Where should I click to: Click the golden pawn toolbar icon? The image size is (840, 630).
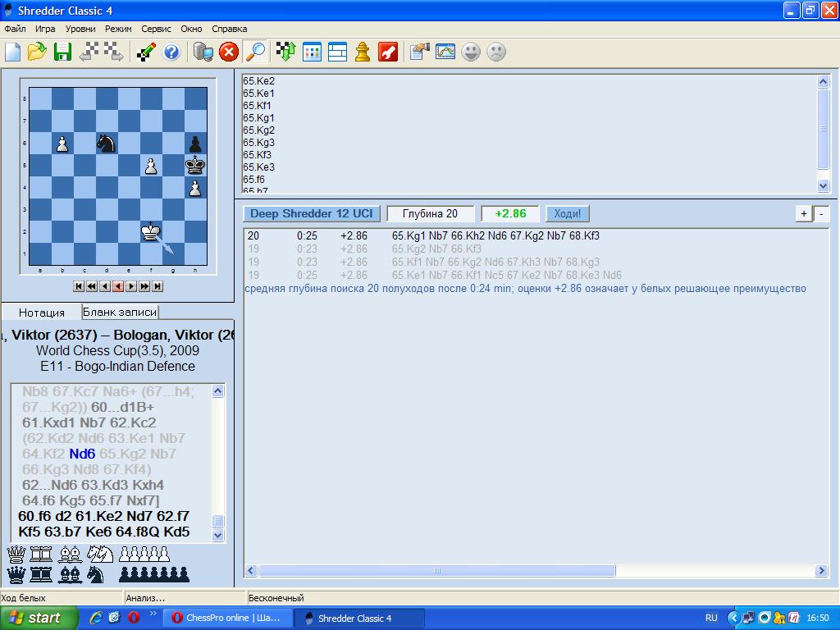click(362, 52)
